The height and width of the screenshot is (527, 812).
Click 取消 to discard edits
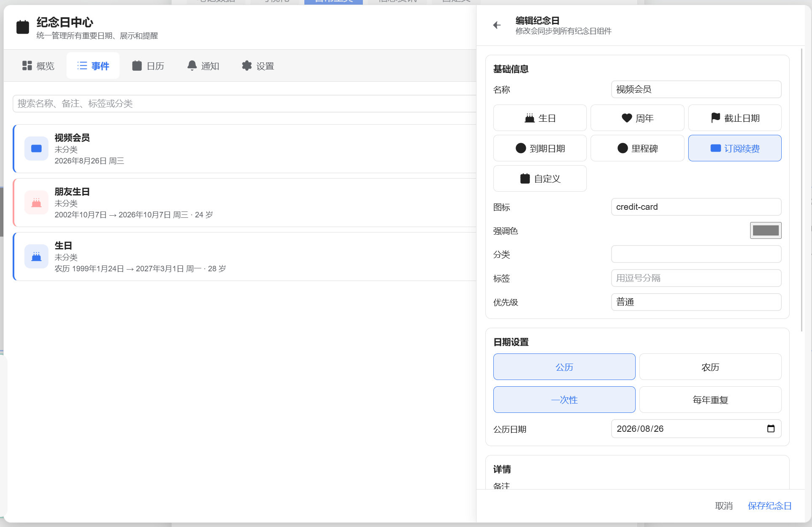click(x=724, y=506)
